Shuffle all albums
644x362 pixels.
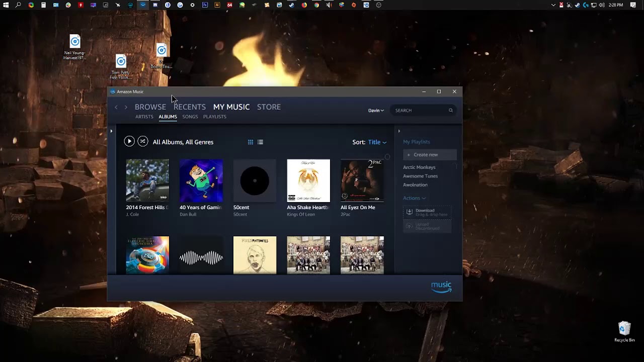pos(143,141)
